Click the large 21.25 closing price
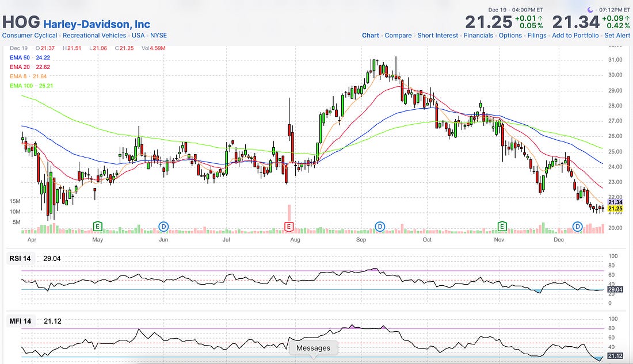The image size is (633, 364). click(x=489, y=22)
